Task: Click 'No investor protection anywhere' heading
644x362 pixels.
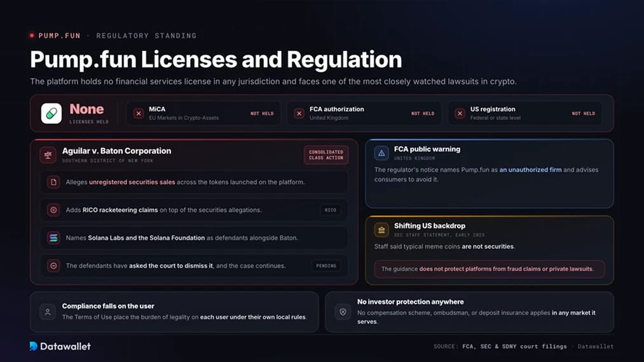Action: tap(410, 302)
